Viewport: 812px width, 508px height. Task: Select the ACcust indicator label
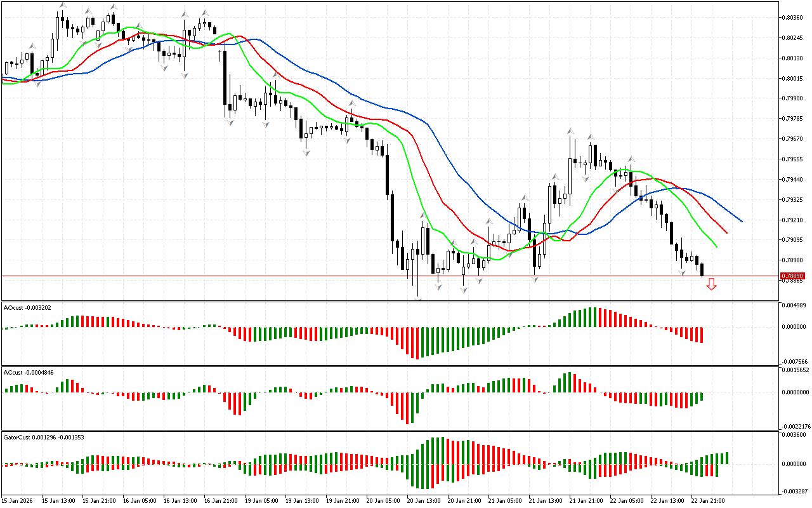coord(28,372)
